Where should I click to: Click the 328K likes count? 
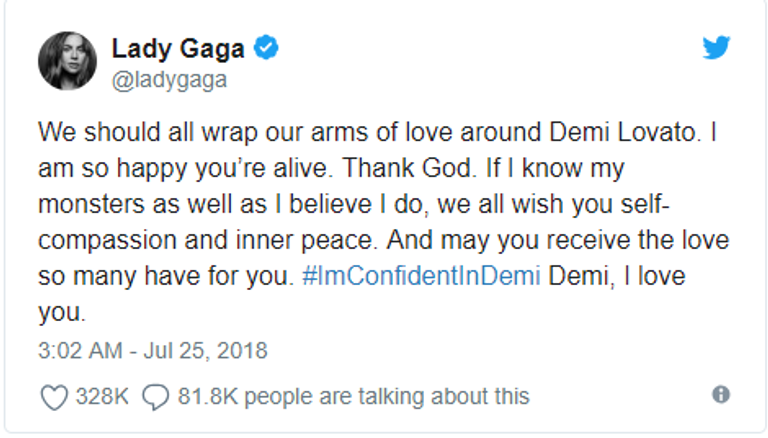102,396
